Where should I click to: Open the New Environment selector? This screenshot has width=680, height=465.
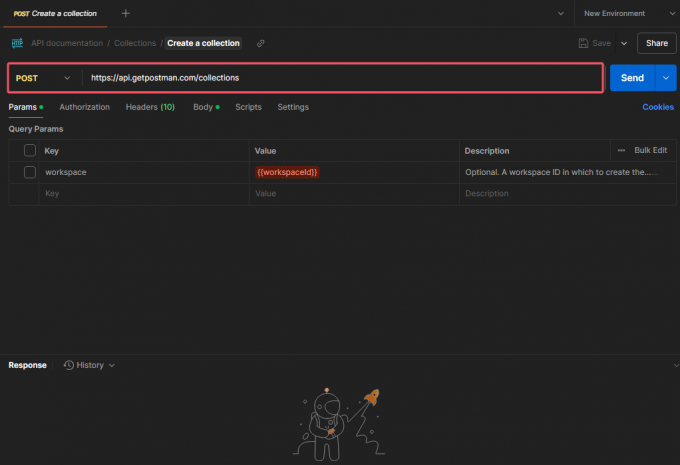tap(629, 13)
